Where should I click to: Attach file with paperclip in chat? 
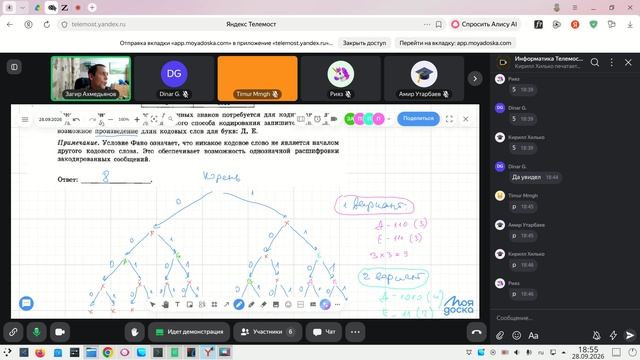click(500, 336)
